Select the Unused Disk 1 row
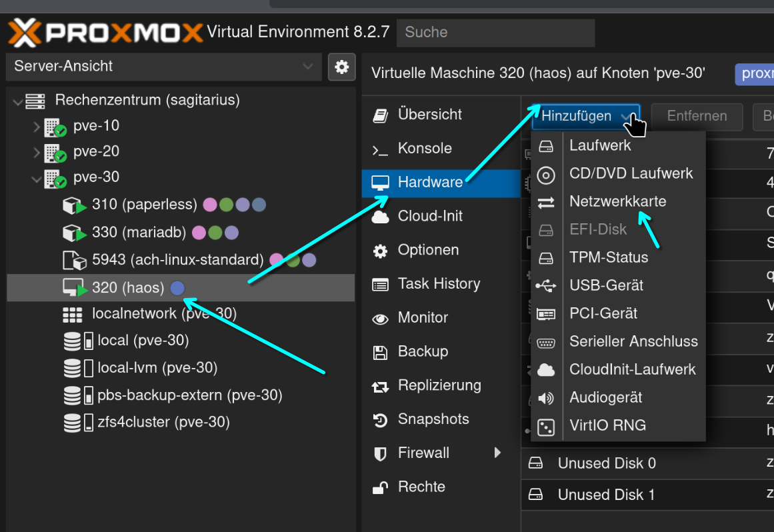Viewport: 774px width, 532px height. pos(647,495)
